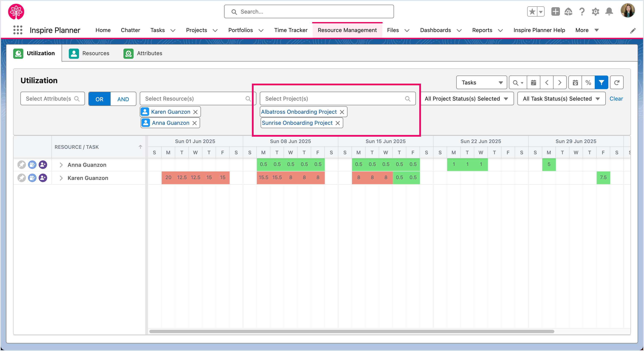Open the Favorites star icon
Viewport: 644px width, 351px height.
pyautogui.click(x=532, y=11)
